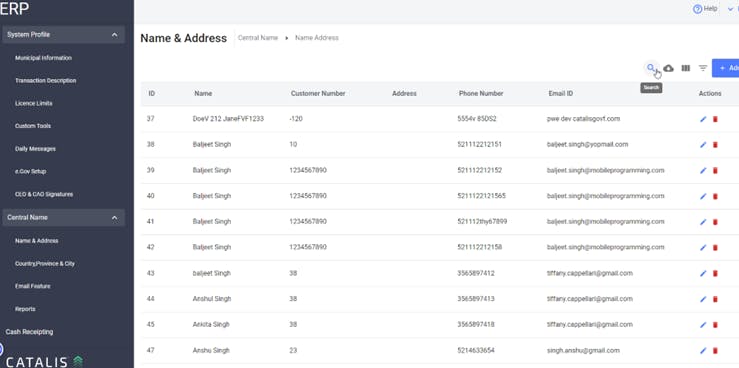Open the filter list icon
The width and height of the screenshot is (739, 368).
(703, 68)
